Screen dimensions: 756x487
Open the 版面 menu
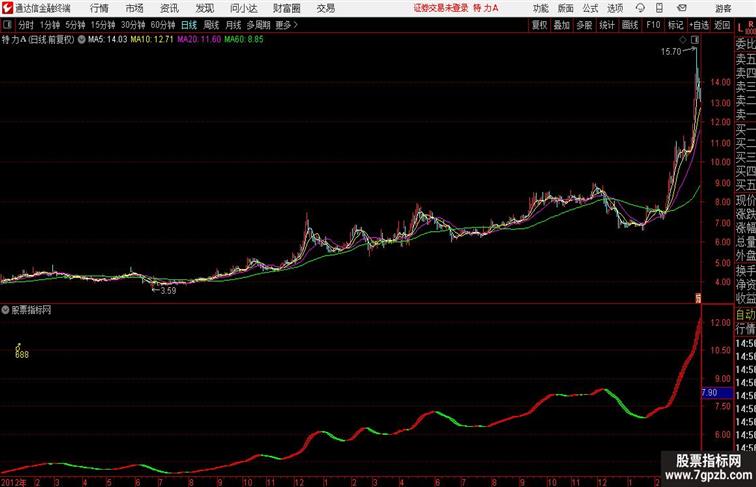pyautogui.click(x=566, y=8)
